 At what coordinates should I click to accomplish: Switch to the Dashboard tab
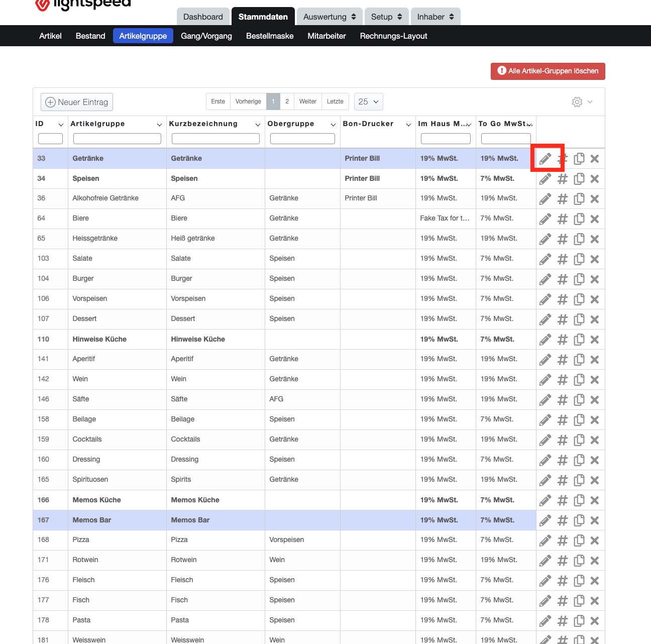point(203,17)
